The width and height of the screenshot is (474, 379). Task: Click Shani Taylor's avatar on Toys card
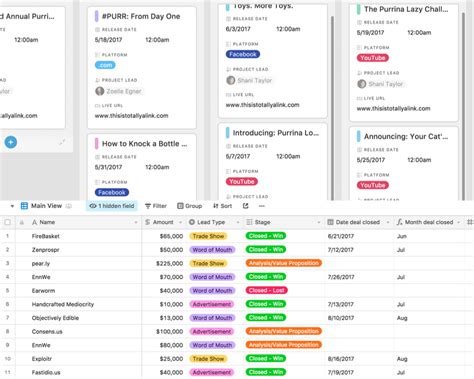click(x=231, y=80)
